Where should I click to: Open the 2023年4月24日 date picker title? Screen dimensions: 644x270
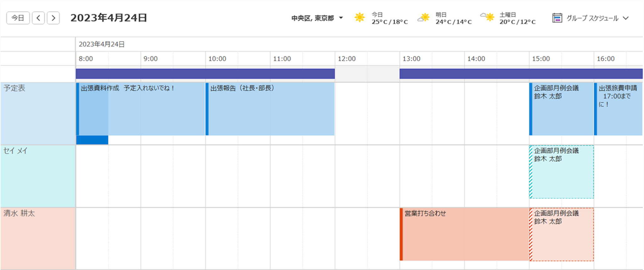point(108,18)
